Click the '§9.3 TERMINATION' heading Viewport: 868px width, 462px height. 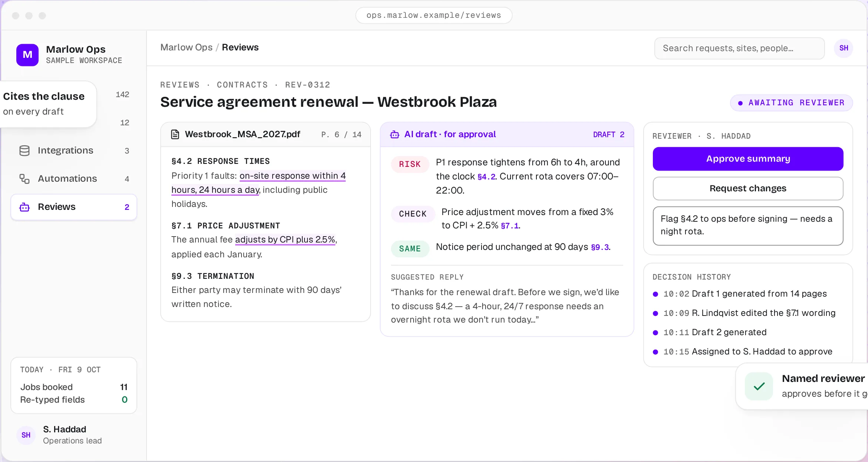pyautogui.click(x=213, y=276)
